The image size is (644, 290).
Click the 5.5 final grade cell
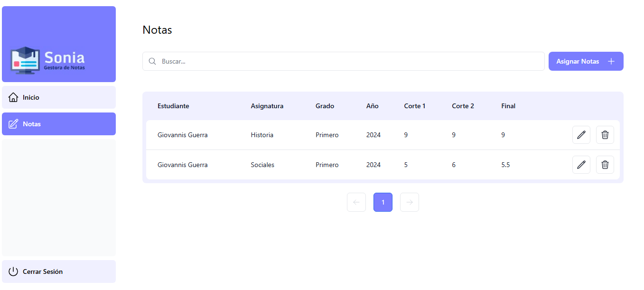tap(505, 165)
